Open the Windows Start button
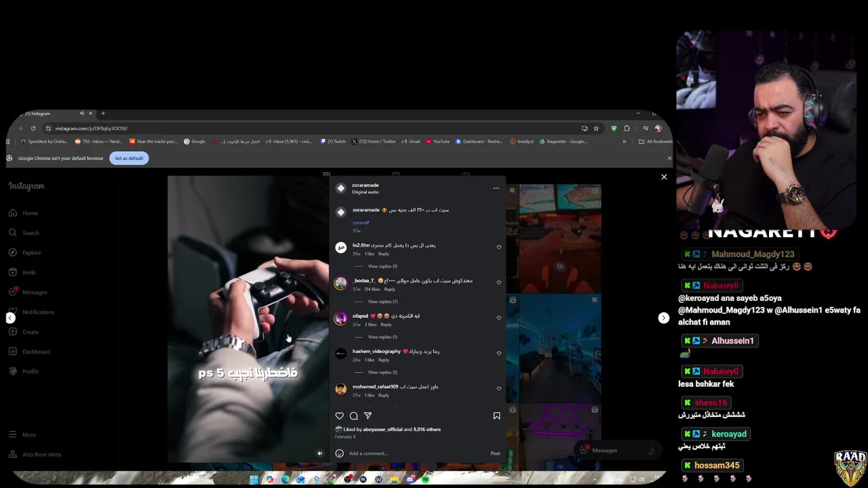The width and height of the screenshot is (868, 488). click(x=254, y=480)
